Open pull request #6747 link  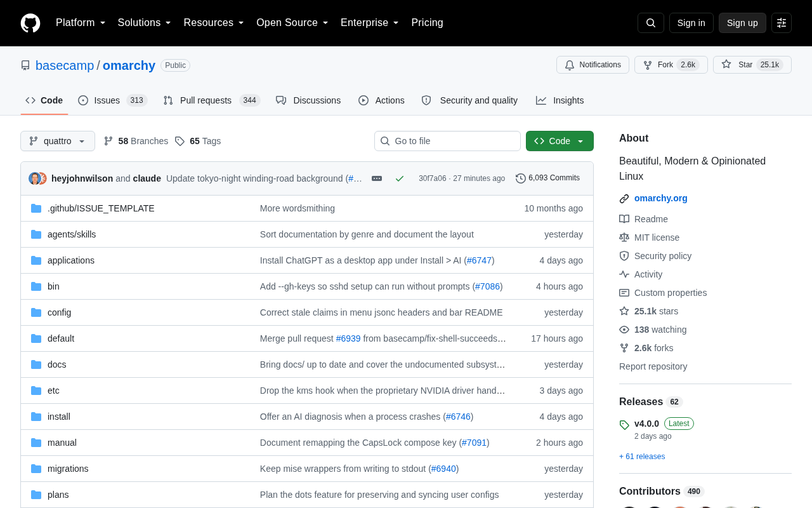click(x=479, y=260)
